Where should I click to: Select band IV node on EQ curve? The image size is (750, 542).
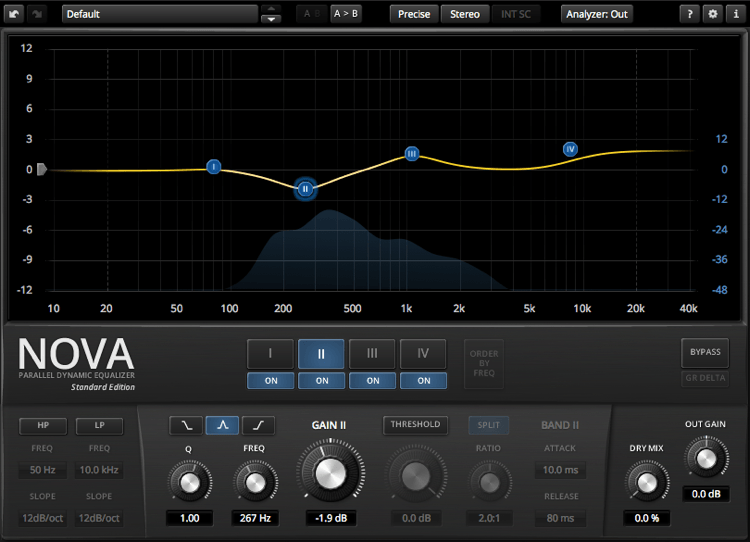570,149
